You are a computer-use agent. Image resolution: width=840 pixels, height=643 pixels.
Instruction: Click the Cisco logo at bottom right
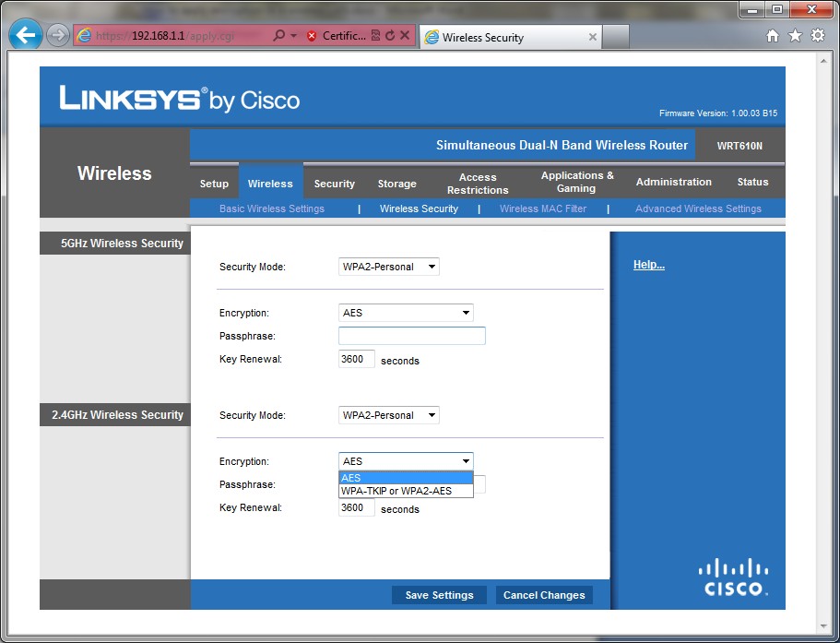pos(734,578)
